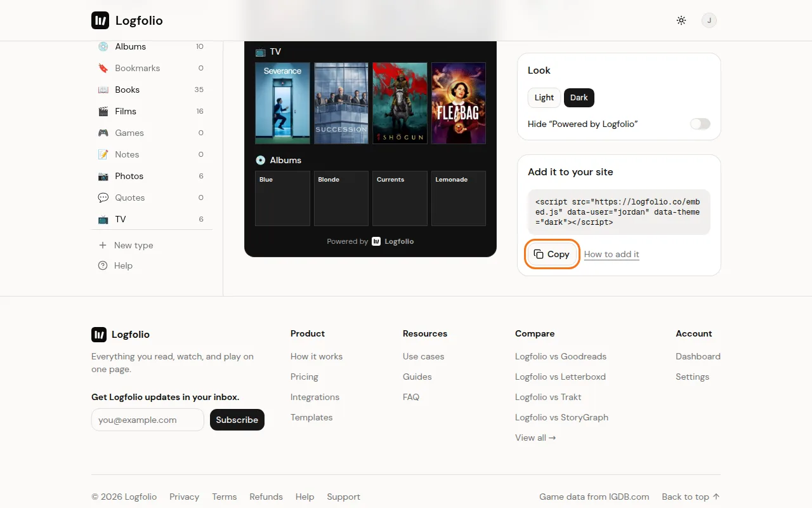The height and width of the screenshot is (508, 812).
Task: Open Logfolio vs Letterboxd comparison
Action: coord(560,377)
